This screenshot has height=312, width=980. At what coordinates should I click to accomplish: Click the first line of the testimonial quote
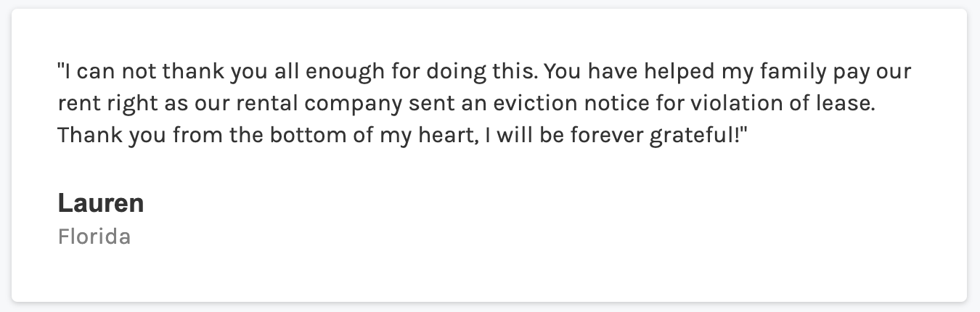coord(484,73)
